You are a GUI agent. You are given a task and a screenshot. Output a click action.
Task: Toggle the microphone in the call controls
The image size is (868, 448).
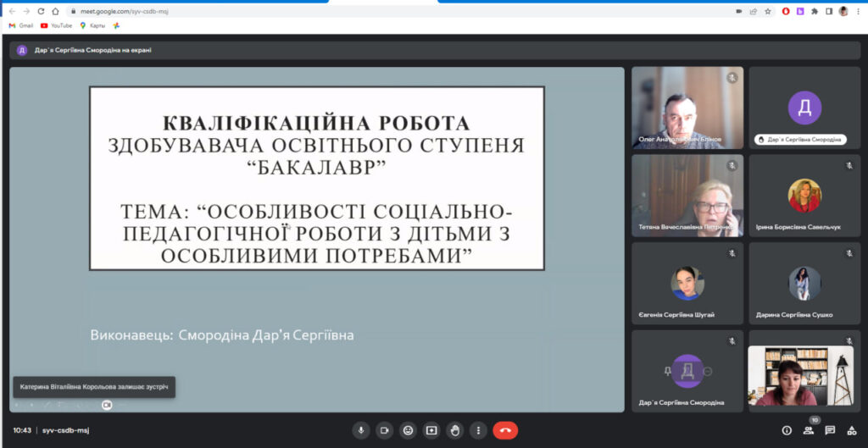361,430
